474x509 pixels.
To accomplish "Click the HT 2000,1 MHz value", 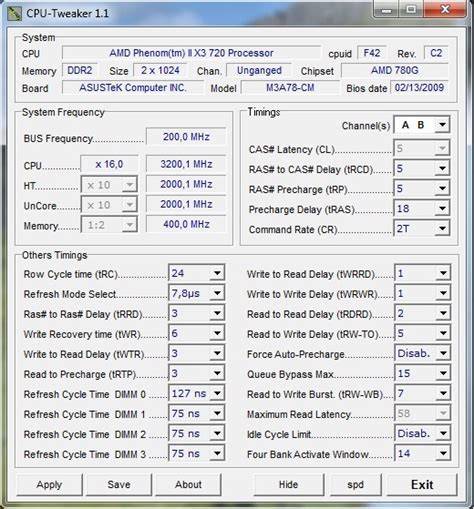I will (186, 184).
